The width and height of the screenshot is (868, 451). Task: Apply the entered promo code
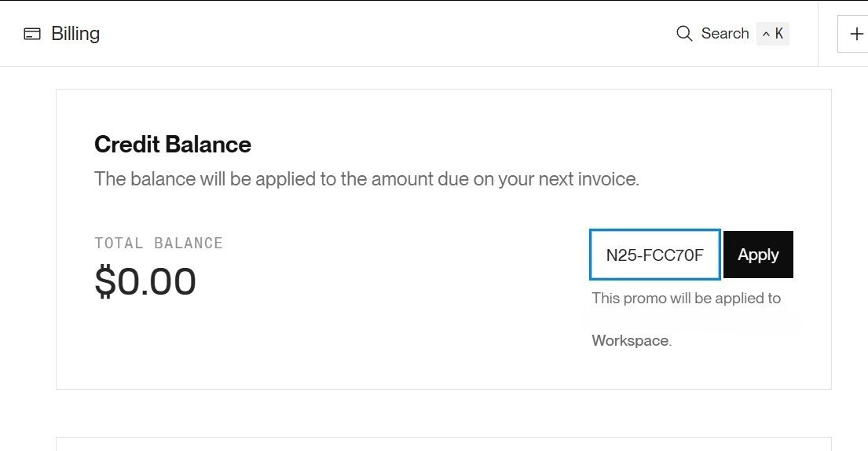[758, 255]
